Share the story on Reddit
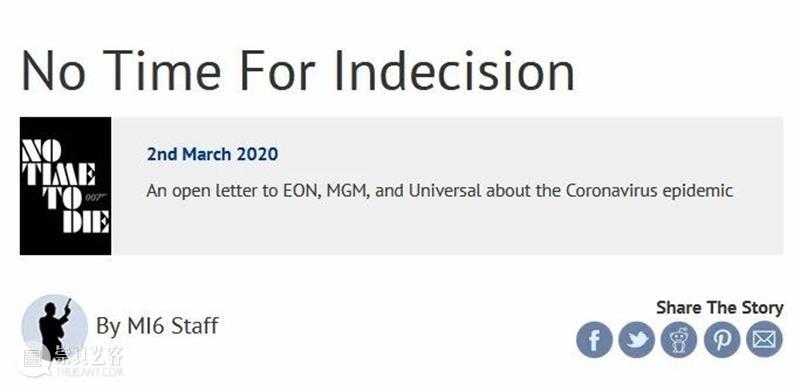This screenshot has height=391, width=800. pos(679,339)
